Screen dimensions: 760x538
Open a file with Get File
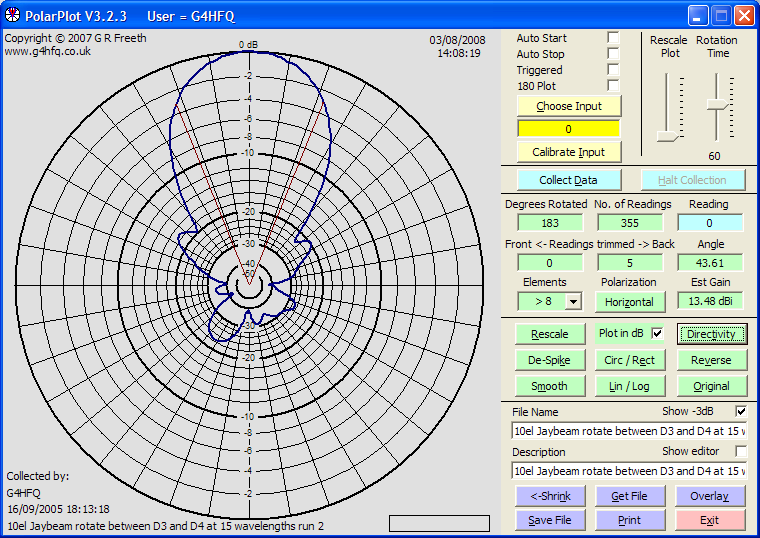[630, 496]
